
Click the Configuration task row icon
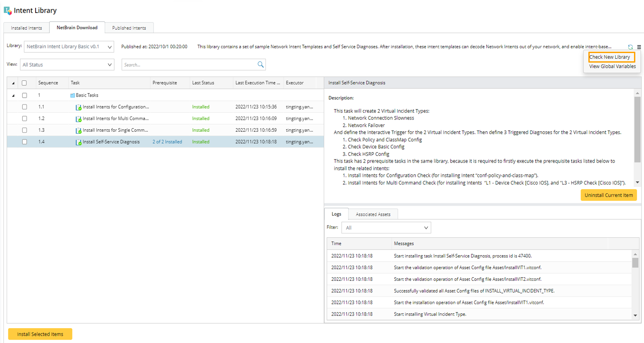coord(79,107)
